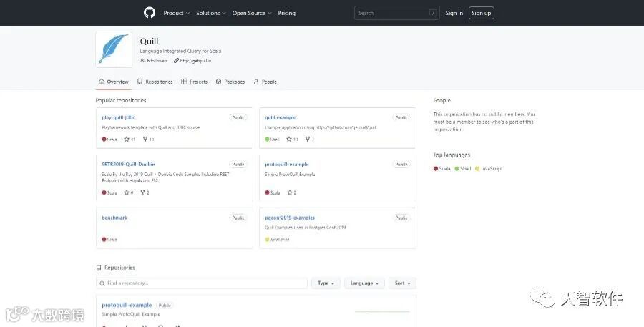Click the slash shortcut icon in search box
Viewport: 644px width, 327px height.
coord(432,13)
